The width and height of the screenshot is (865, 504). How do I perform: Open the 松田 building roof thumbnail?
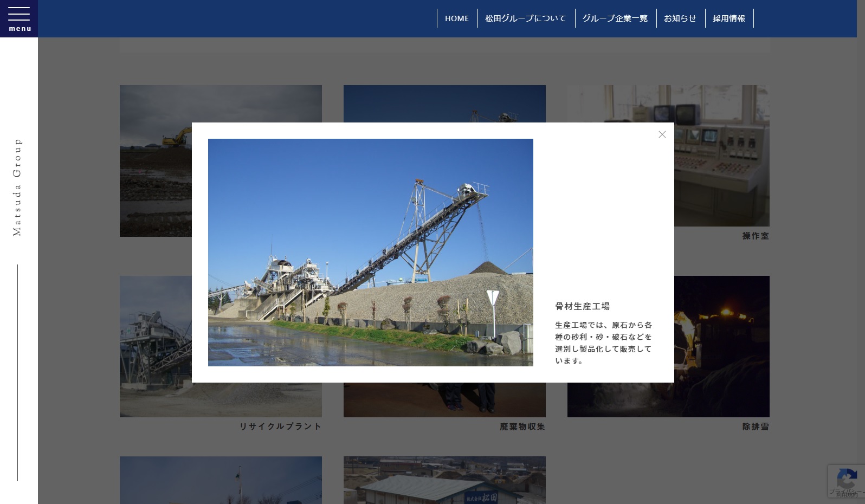[444, 480]
